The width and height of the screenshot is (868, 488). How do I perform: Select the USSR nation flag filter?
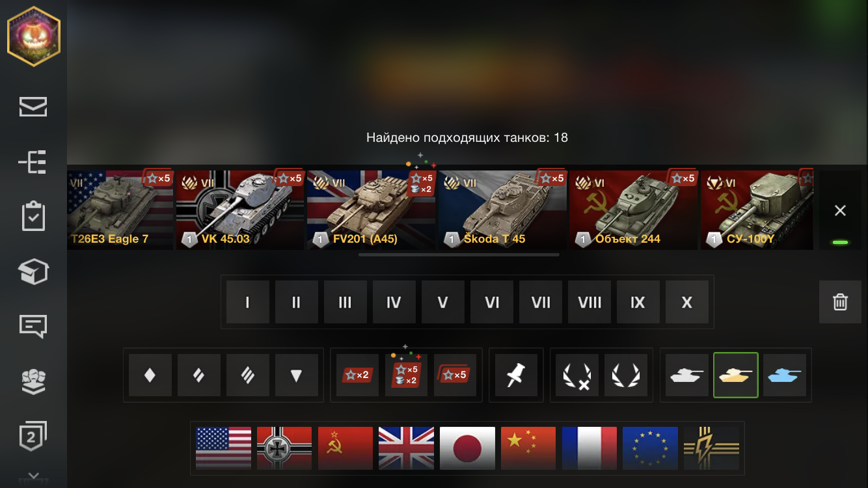pos(346,448)
